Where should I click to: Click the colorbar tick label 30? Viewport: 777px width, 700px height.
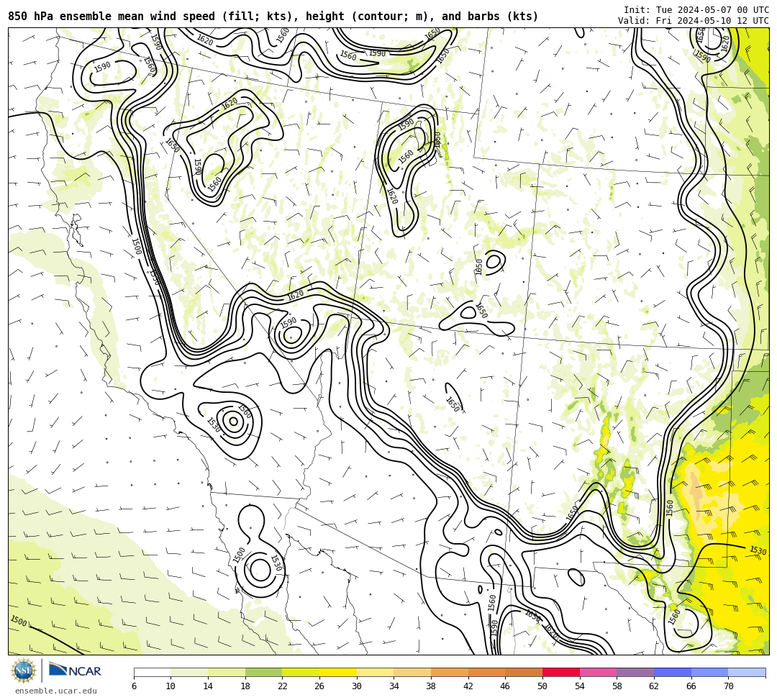pyautogui.click(x=357, y=686)
